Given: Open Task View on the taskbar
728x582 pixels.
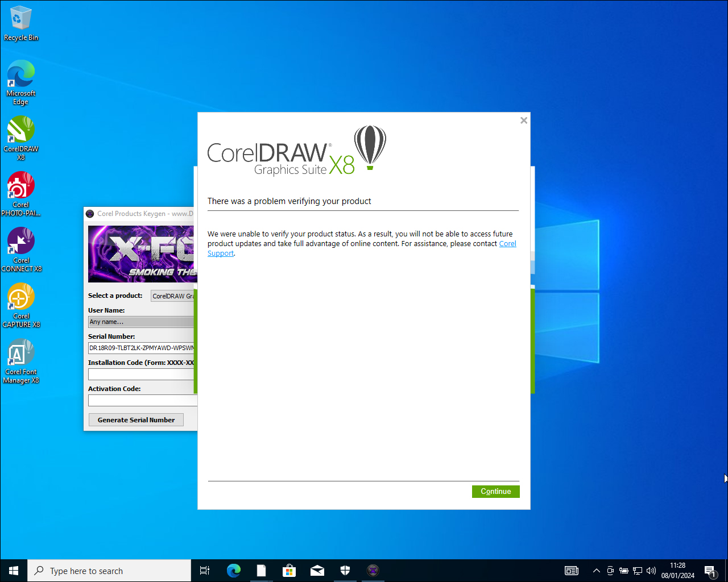Looking at the screenshot, I should pos(205,570).
